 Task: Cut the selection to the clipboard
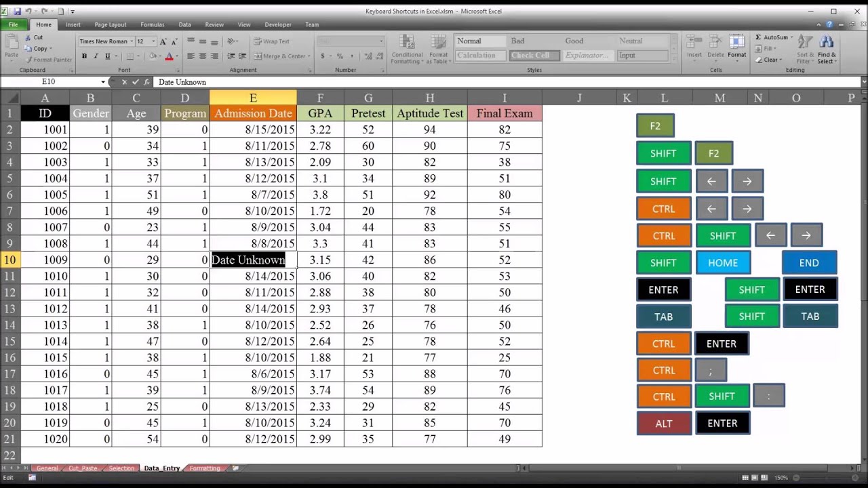point(34,37)
